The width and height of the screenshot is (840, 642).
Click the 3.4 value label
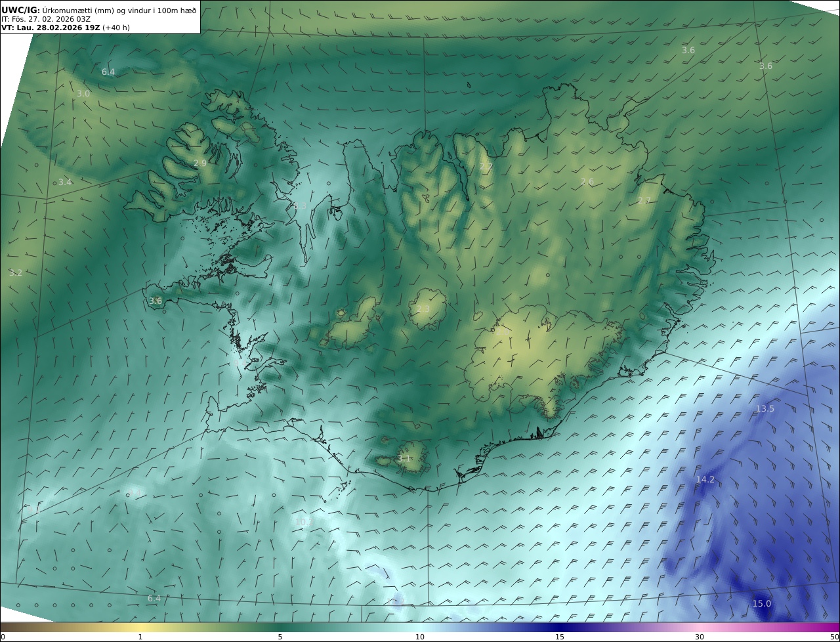[x=65, y=182]
